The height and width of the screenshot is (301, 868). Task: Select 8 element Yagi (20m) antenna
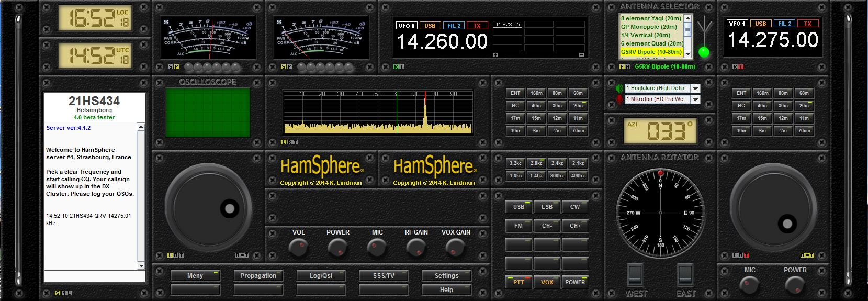tap(651, 18)
